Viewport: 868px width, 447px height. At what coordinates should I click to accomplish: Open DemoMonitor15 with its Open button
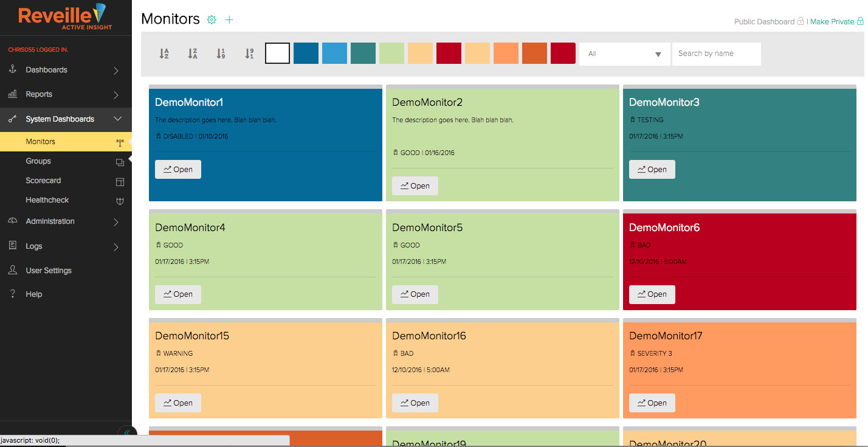[x=178, y=403]
